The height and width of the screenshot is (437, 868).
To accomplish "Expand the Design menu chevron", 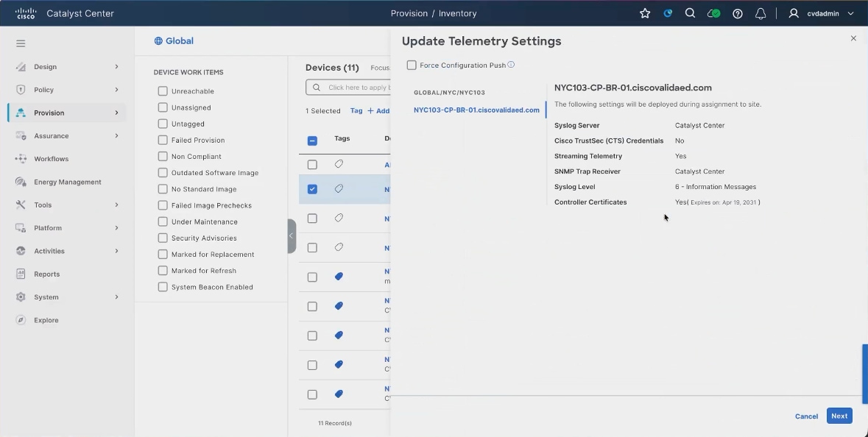I will click(116, 67).
